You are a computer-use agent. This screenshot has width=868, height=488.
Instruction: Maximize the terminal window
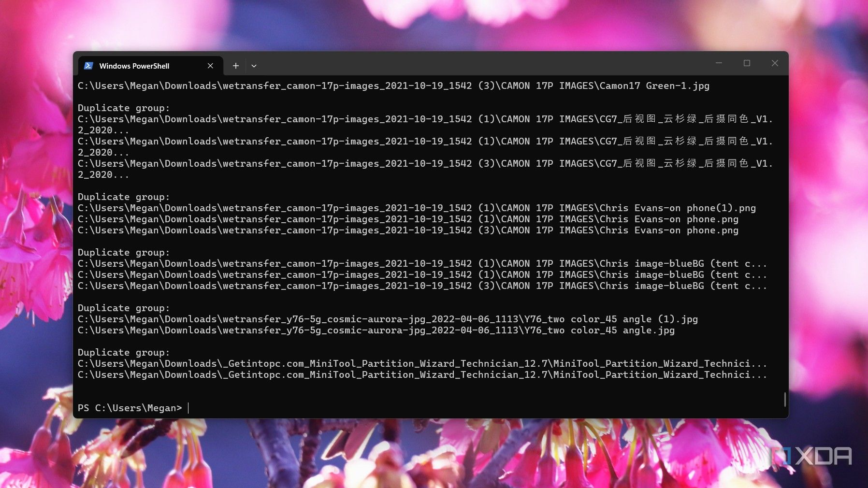[x=747, y=63]
